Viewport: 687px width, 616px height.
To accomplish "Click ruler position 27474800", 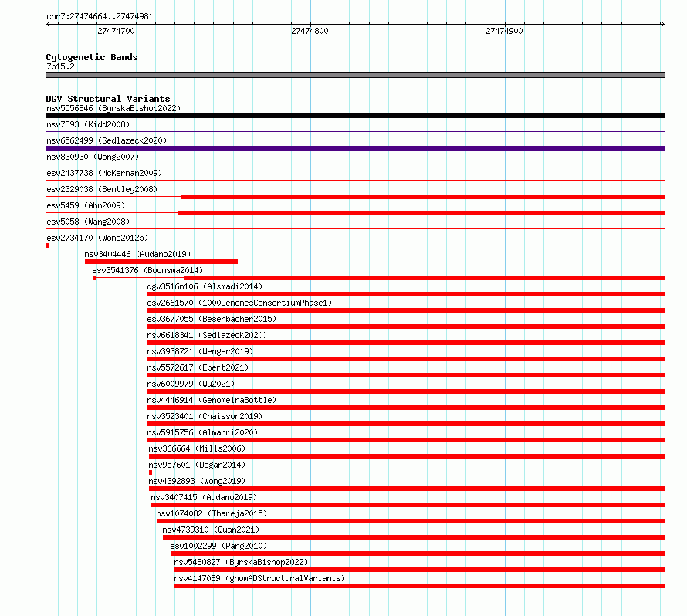I will 310,31.
